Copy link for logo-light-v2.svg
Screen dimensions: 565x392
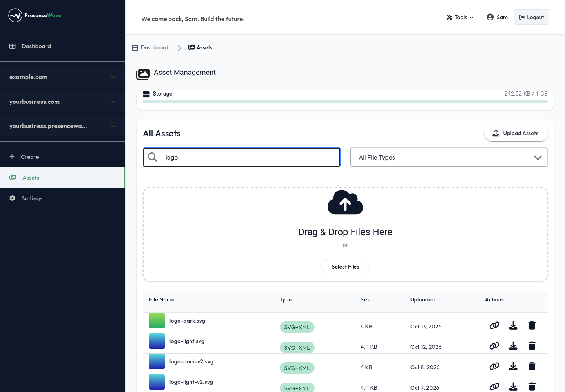click(494, 387)
